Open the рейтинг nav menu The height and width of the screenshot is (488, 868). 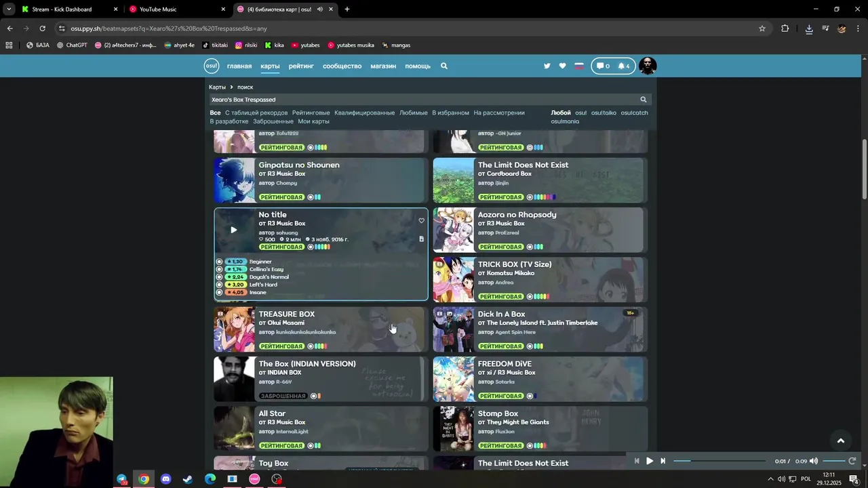point(301,66)
